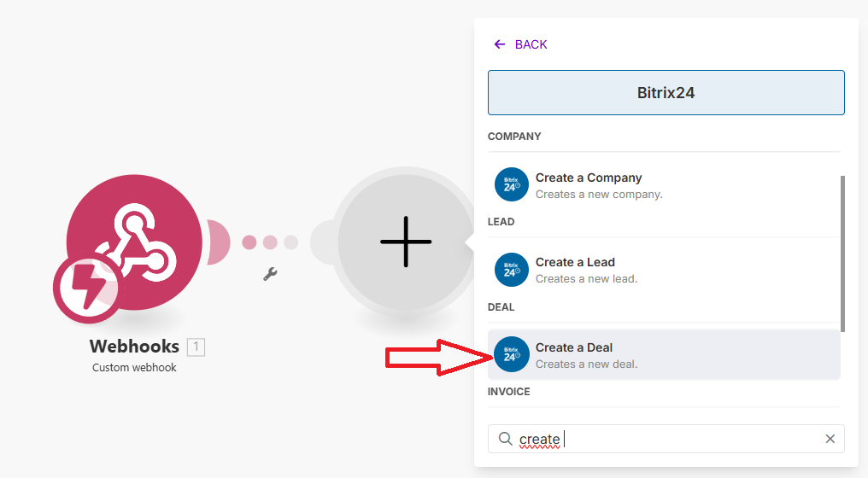Click the wrench icon under the connector
This screenshot has width=868, height=478.
click(270, 274)
